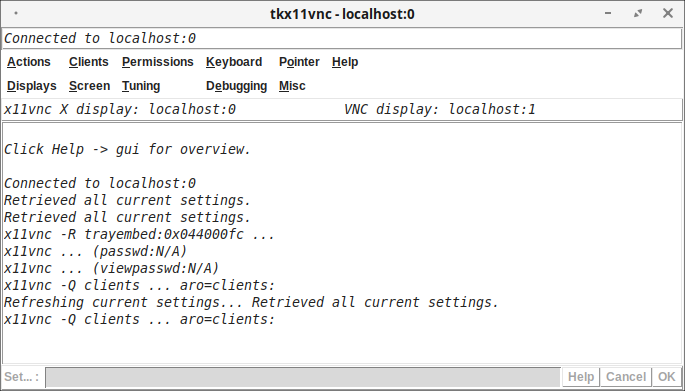The height and width of the screenshot is (391, 685).
Task: Open the Tuning menu
Action: [x=141, y=86]
